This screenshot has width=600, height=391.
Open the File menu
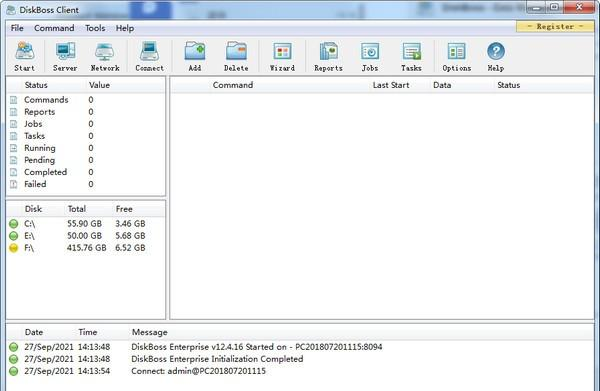(17, 28)
